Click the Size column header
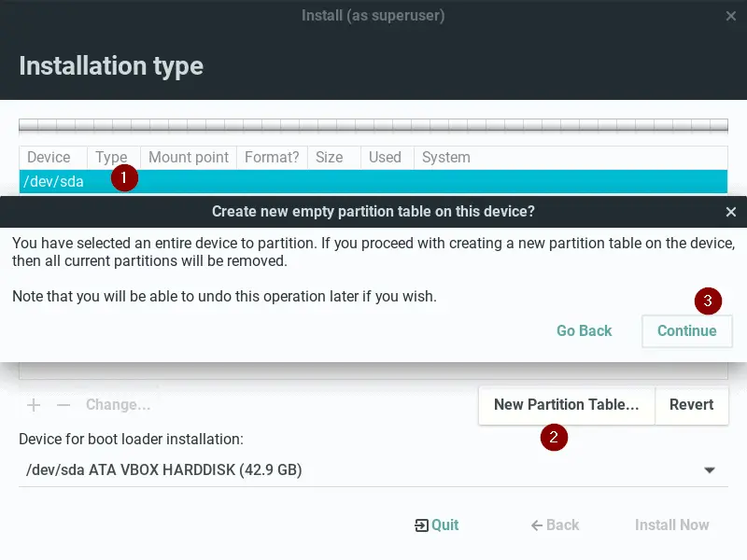This screenshot has height=560, width=747. coord(334,158)
